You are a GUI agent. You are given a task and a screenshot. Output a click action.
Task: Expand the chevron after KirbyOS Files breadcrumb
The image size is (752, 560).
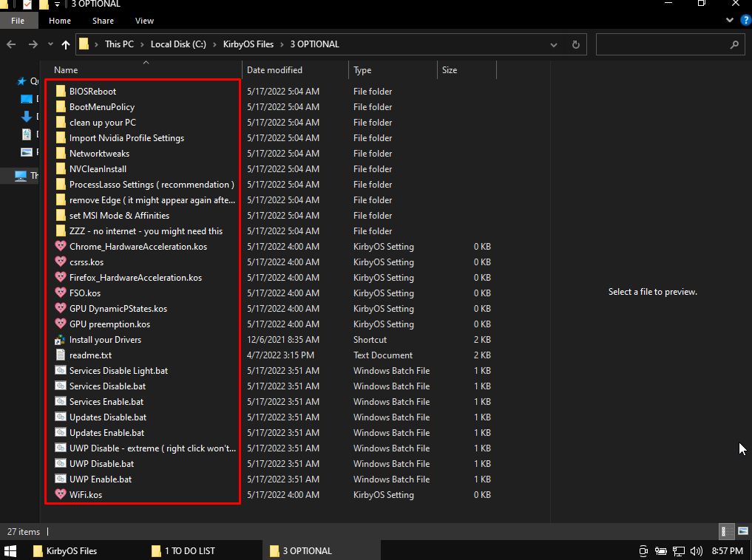[282, 44]
